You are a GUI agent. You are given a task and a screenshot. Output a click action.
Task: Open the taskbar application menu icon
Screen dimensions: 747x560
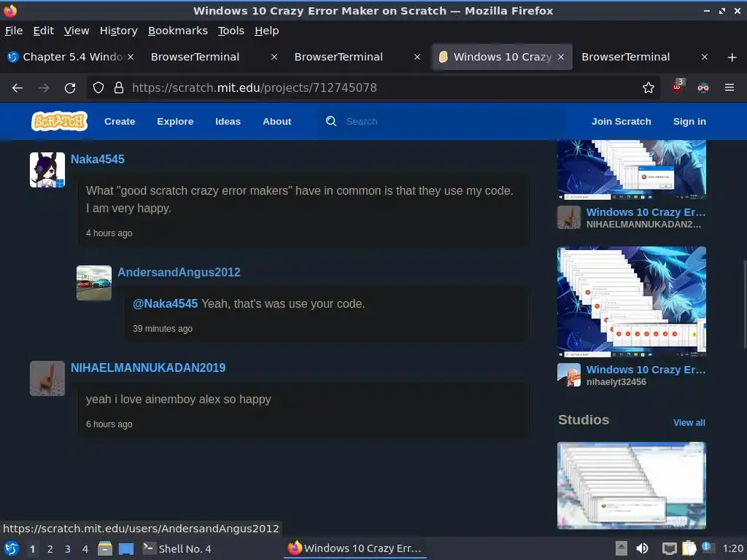click(12, 548)
